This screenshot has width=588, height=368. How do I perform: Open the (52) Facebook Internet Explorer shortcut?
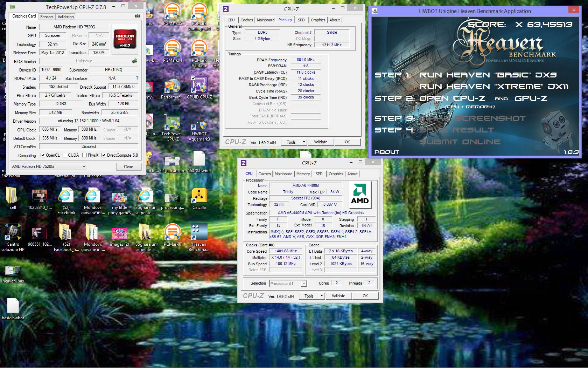point(66,201)
